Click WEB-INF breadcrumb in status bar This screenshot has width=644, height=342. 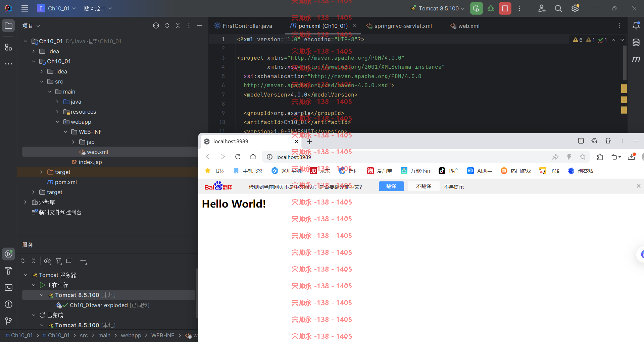click(x=163, y=335)
